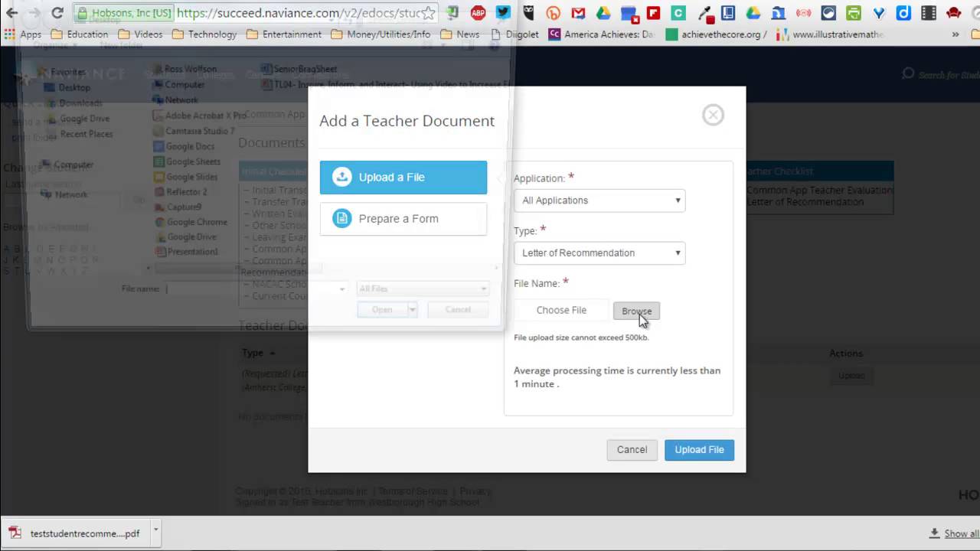Screen dimensions: 980x551
Task: Click the Choose File field
Action: pos(561,311)
